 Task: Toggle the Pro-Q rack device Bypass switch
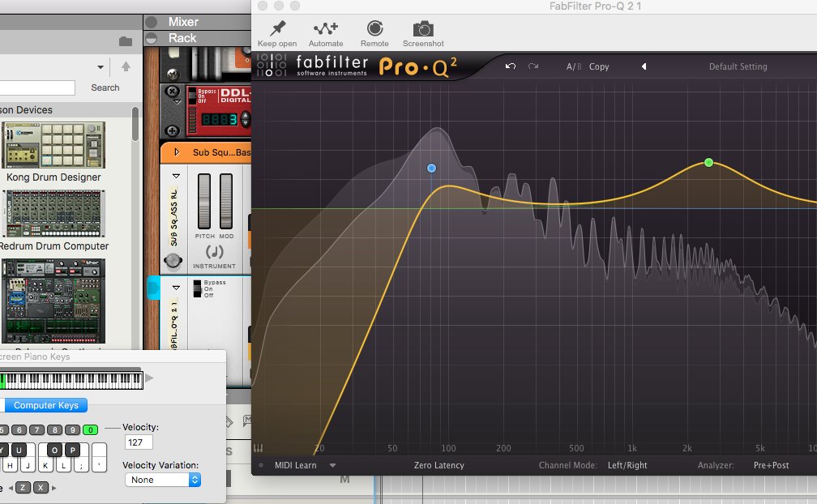pos(197,289)
